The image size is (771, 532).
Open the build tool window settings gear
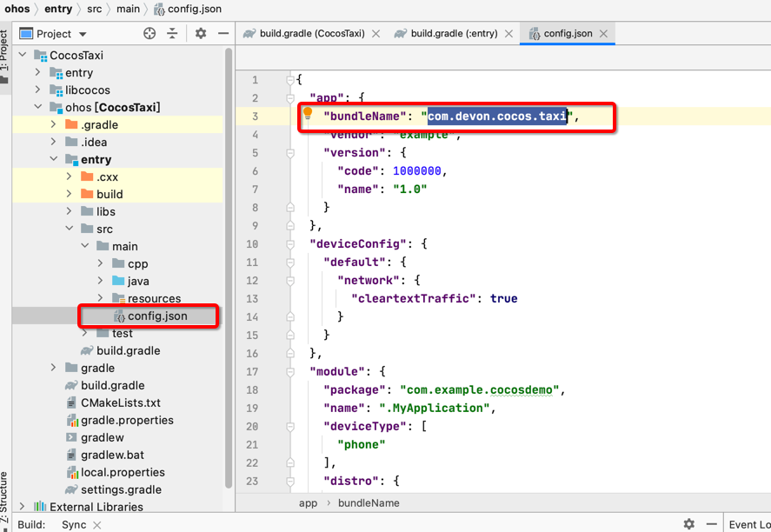click(x=688, y=524)
